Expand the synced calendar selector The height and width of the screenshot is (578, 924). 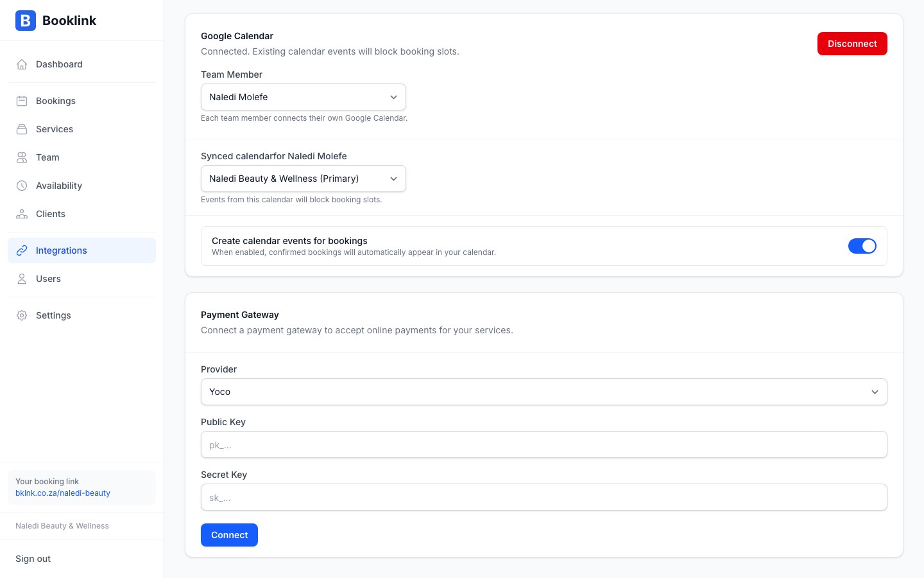click(x=303, y=179)
